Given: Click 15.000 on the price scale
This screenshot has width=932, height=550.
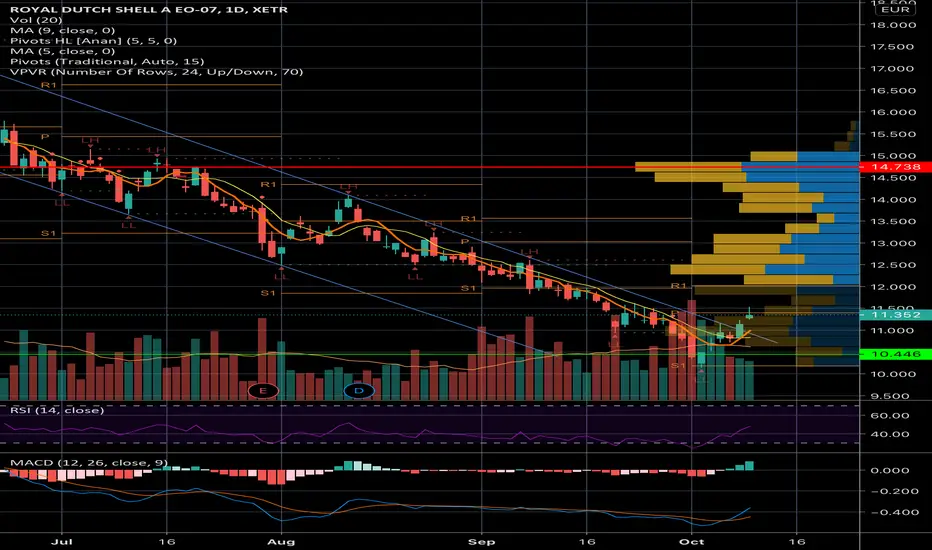Looking at the screenshot, I should pos(892,156).
